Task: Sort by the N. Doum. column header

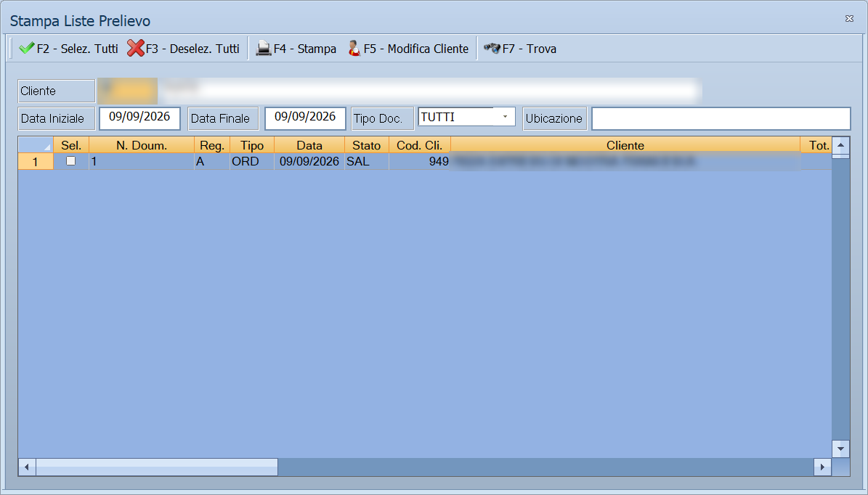Action: click(142, 145)
